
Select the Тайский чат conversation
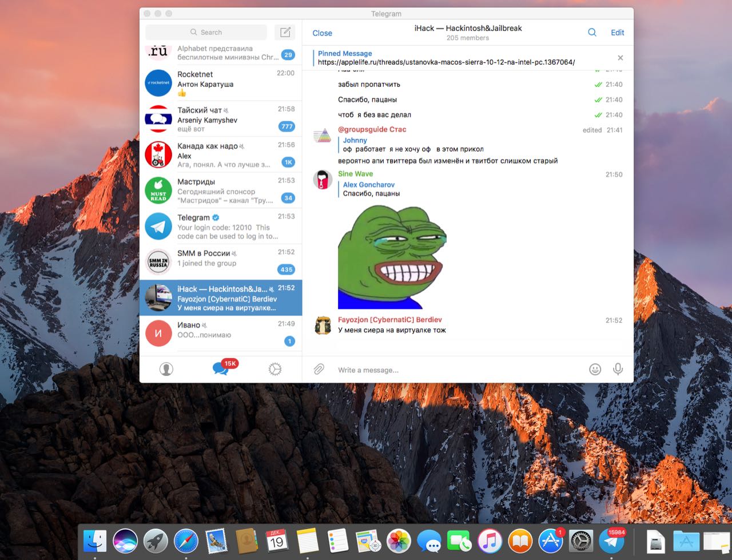221,119
